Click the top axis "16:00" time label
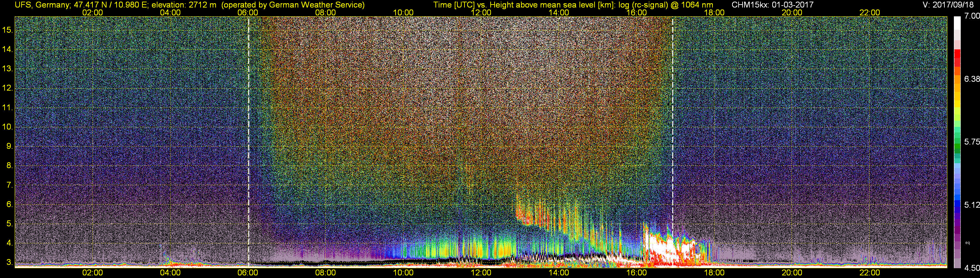Viewport: 980px width, 278px height. [x=636, y=12]
